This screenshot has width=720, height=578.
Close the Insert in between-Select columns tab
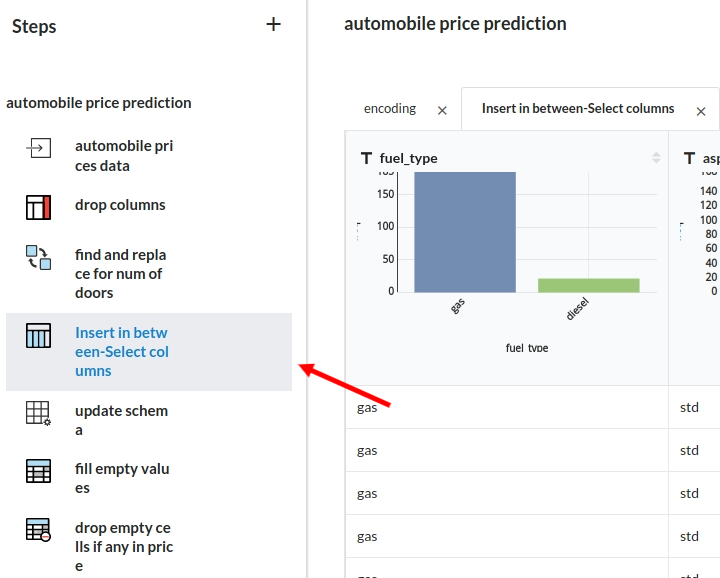(701, 111)
